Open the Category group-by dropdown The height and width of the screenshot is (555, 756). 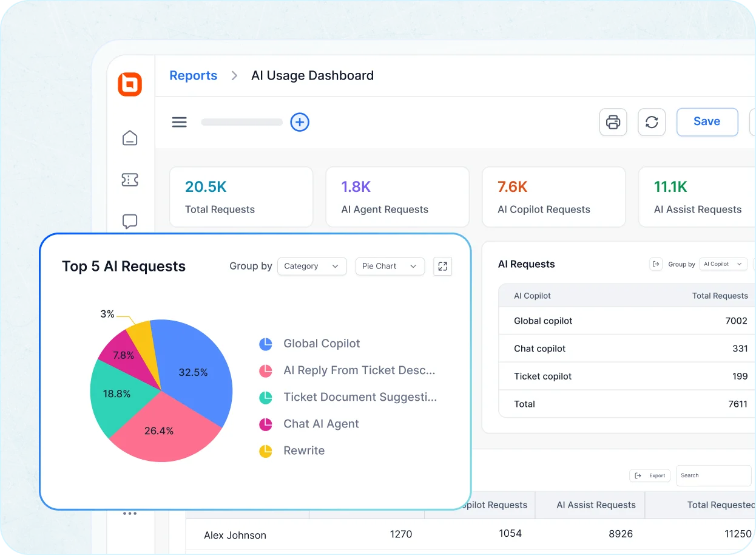click(312, 266)
